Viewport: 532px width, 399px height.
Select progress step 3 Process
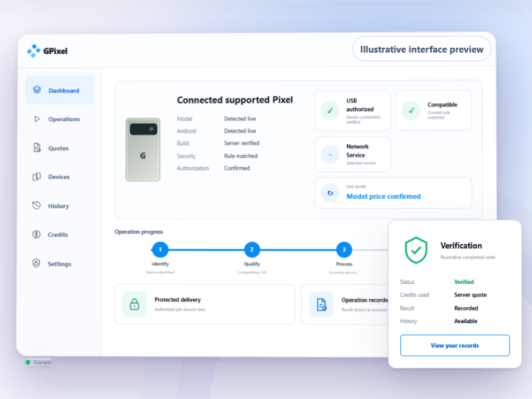coord(344,250)
